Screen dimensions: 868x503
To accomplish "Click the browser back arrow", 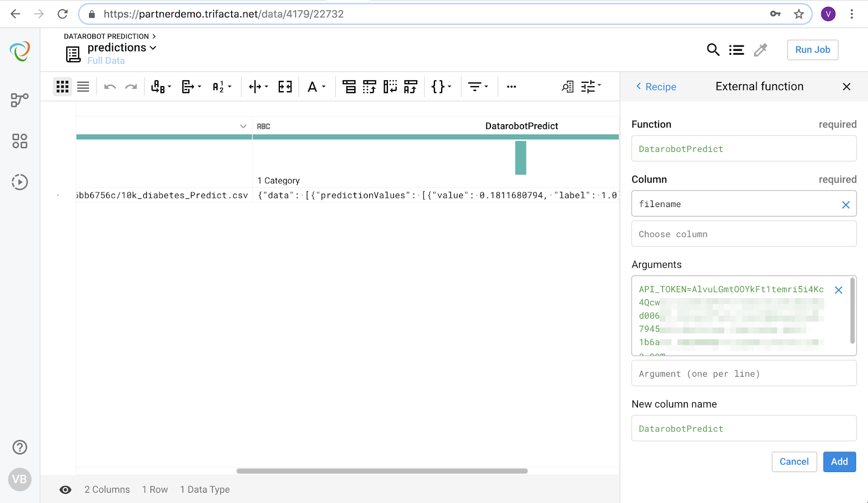I will coord(16,14).
